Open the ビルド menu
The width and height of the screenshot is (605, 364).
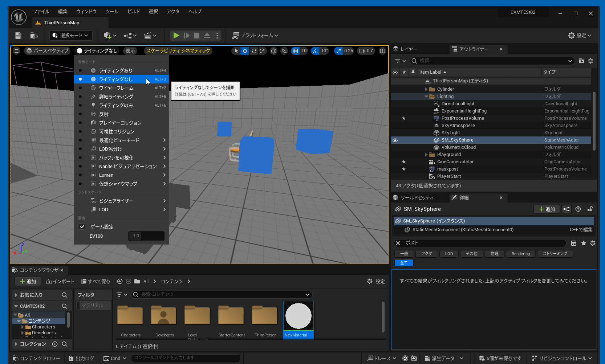tap(133, 12)
